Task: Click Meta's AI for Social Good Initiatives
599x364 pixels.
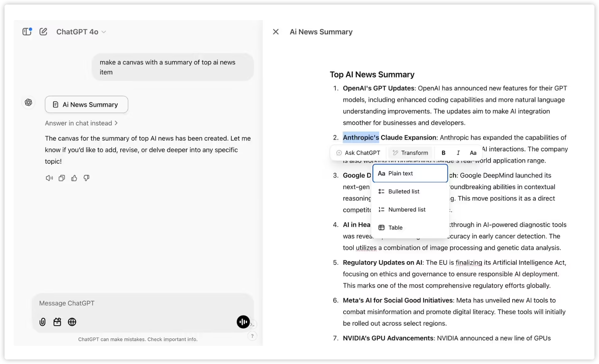Action: pyautogui.click(x=398, y=301)
